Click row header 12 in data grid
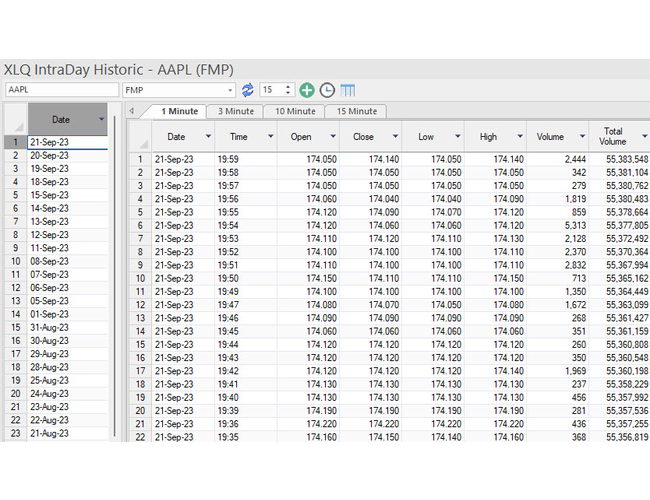This screenshot has width=650, height=500. coord(140,305)
